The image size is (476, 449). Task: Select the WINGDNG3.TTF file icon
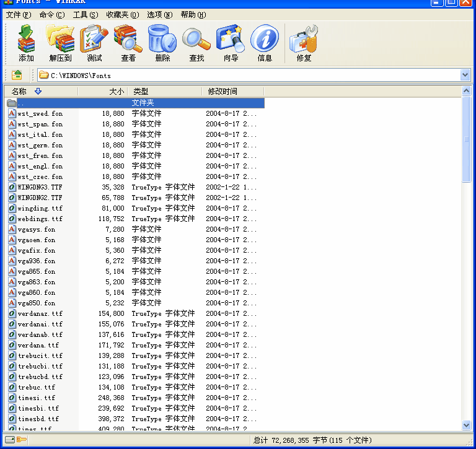(x=12, y=187)
